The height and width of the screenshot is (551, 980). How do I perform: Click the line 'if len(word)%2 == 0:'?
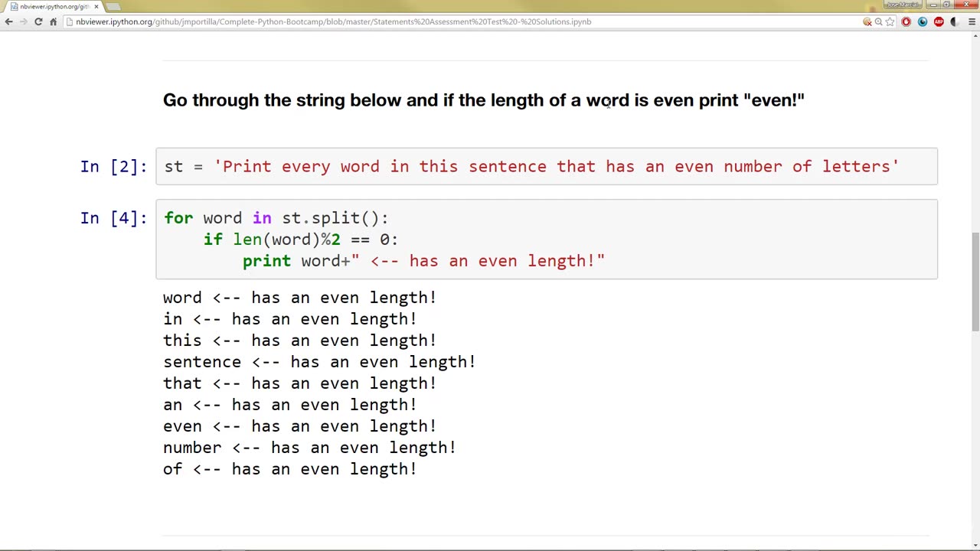pyautogui.click(x=301, y=240)
